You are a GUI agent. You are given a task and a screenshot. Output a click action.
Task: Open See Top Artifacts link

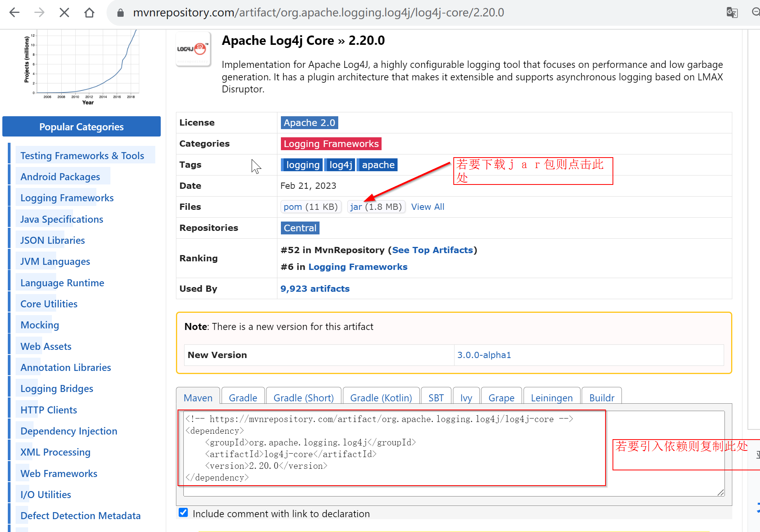click(x=432, y=250)
